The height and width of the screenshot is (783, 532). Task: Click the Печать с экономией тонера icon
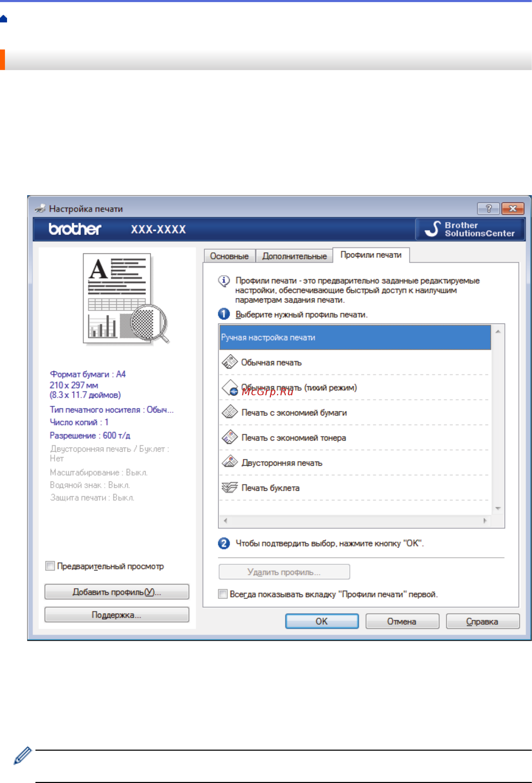[x=230, y=437]
